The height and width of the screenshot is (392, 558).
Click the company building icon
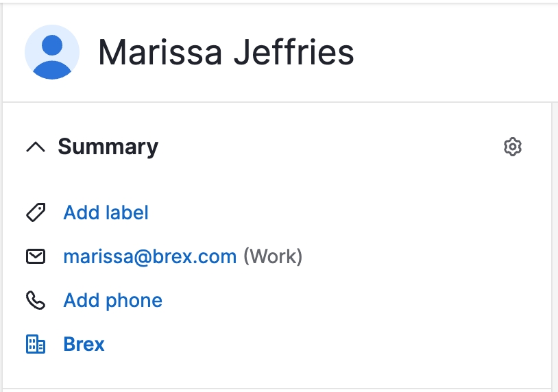tap(36, 344)
